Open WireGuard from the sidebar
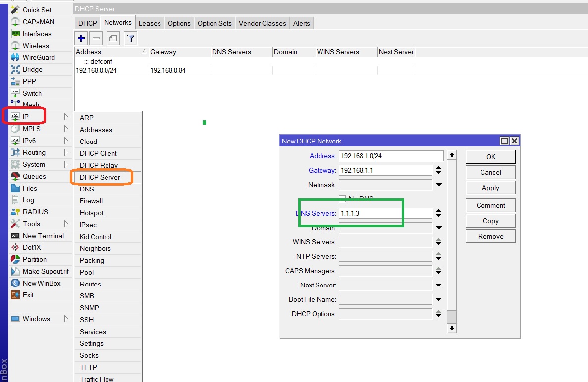Image resolution: width=588 pixels, height=382 pixels. coord(39,57)
